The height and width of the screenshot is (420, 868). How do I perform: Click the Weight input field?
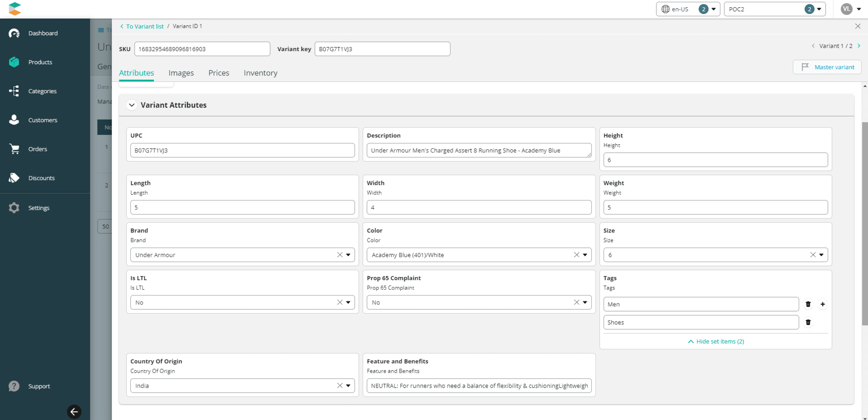coord(716,208)
